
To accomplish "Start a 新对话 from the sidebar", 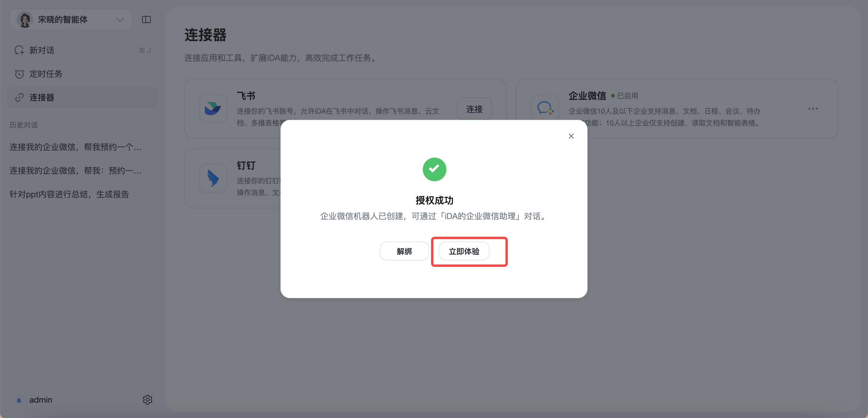I will pyautogui.click(x=83, y=50).
